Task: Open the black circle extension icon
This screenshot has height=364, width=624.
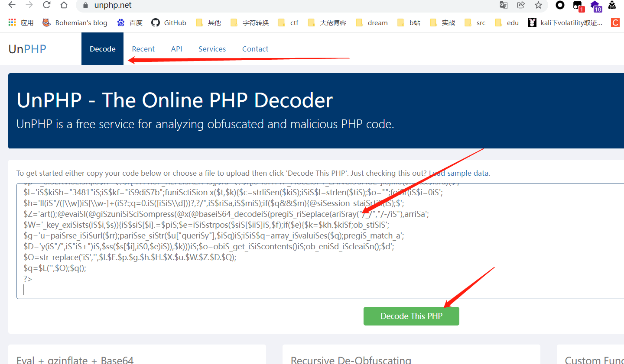Action: tap(560, 5)
